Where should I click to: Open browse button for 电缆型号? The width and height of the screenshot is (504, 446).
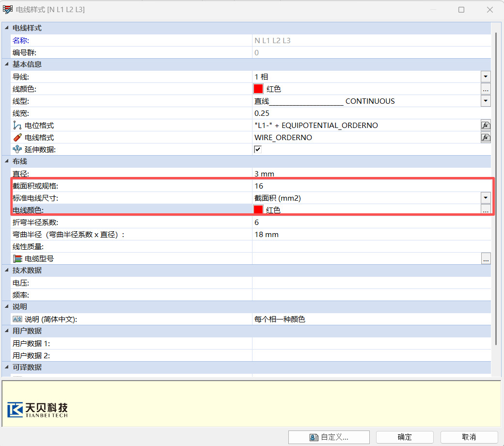[x=486, y=259]
